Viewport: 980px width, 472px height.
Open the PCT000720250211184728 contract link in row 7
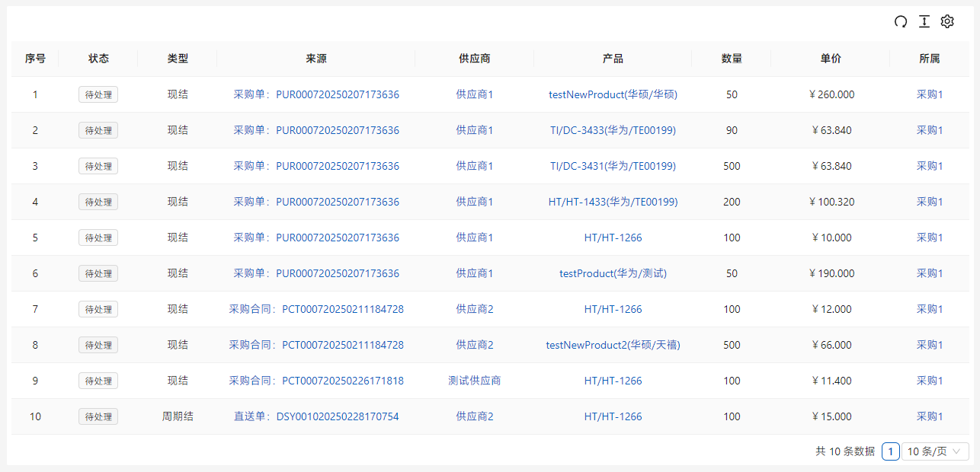[x=316, y=310]
